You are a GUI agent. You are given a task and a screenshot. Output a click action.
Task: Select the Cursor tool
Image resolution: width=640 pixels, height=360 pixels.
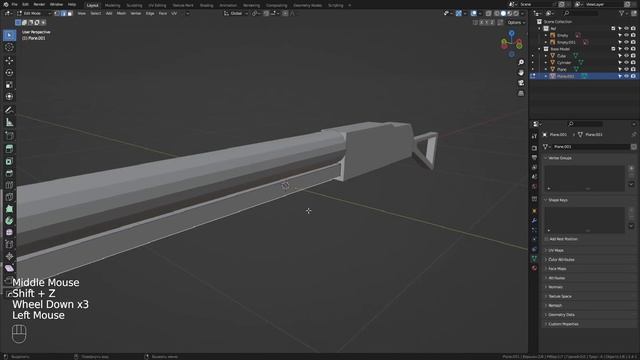click(9, 47)
